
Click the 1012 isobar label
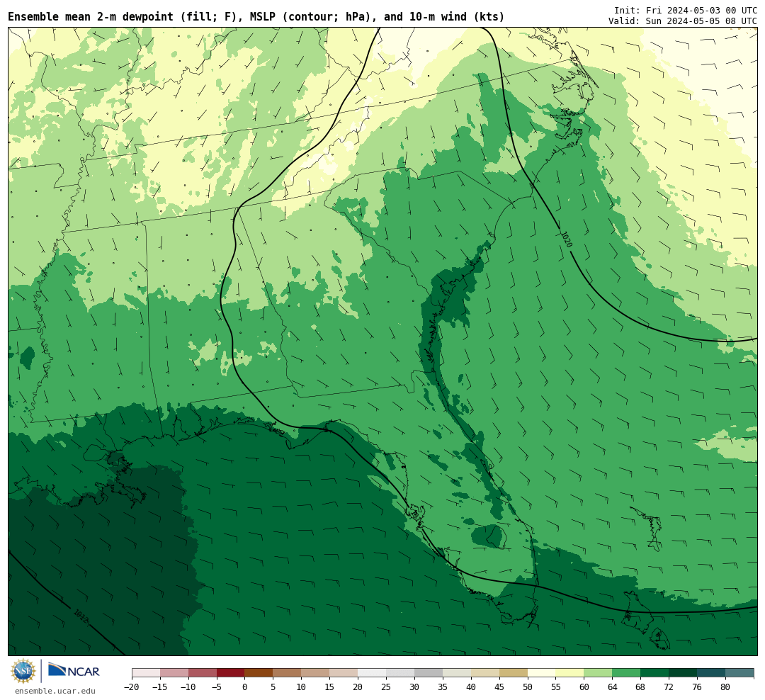81,616
